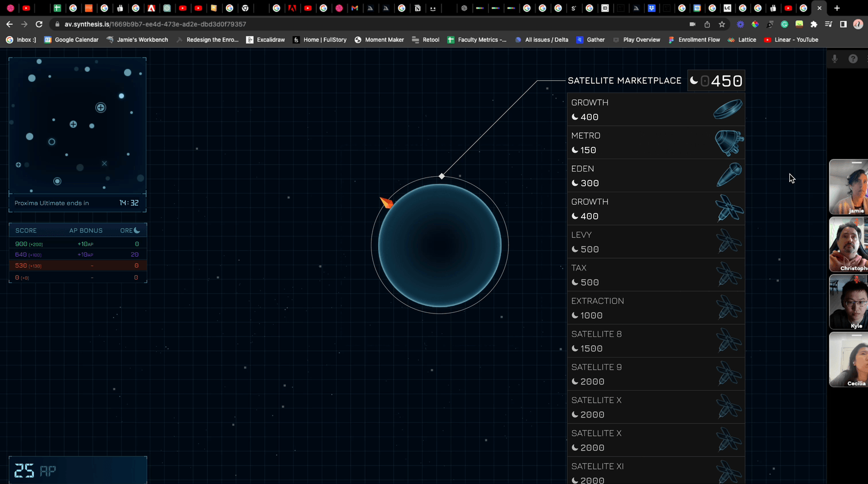Click the X marker on the minimap
868x484 pixels.
pyautogui.click(x=104, y=164)
